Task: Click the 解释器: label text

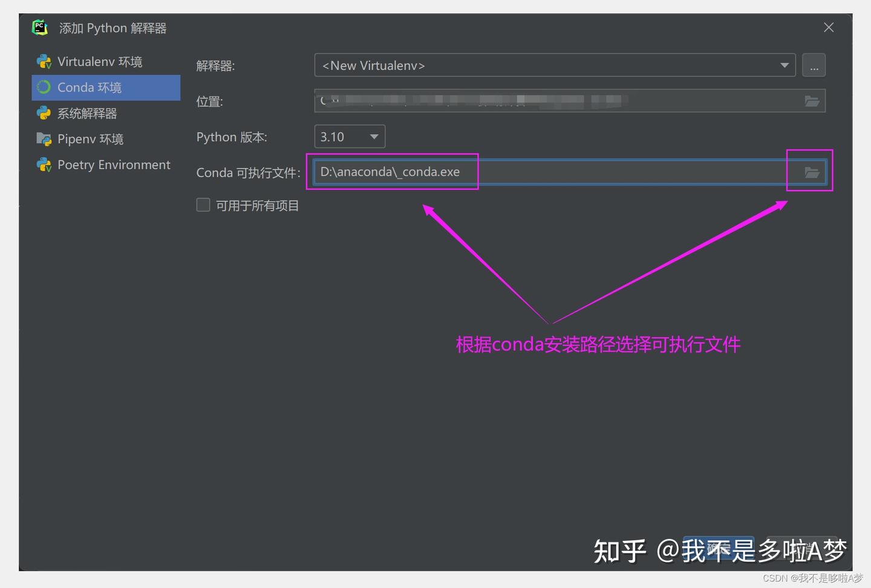Action: pos(215,66)
